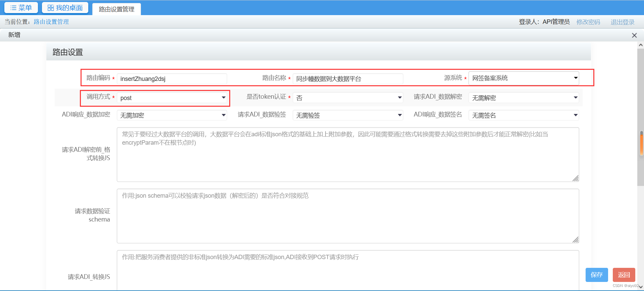
Task: Click the 请求ADI解密前_格式转换JS textarea
Action: click(x=348, y=154)
